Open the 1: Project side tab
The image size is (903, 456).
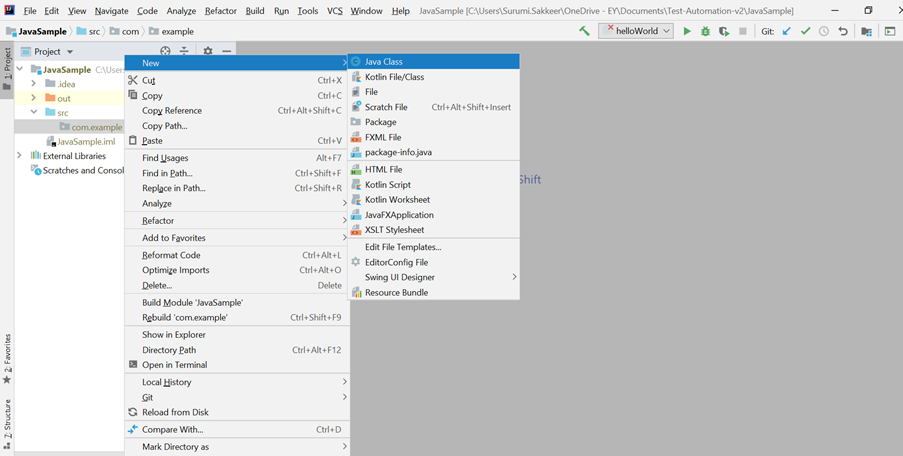pos(7,69)
